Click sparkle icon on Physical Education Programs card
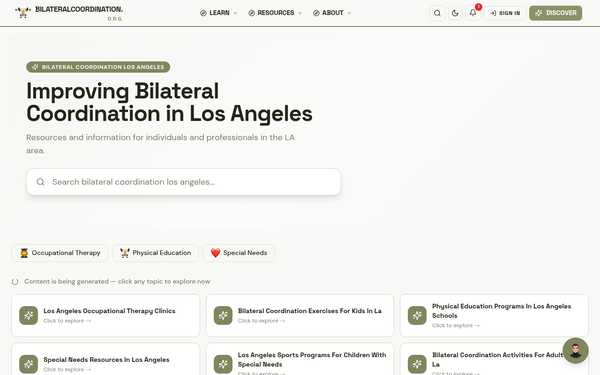The height and width of the screenshot is (375, 600). pos(417,315)
